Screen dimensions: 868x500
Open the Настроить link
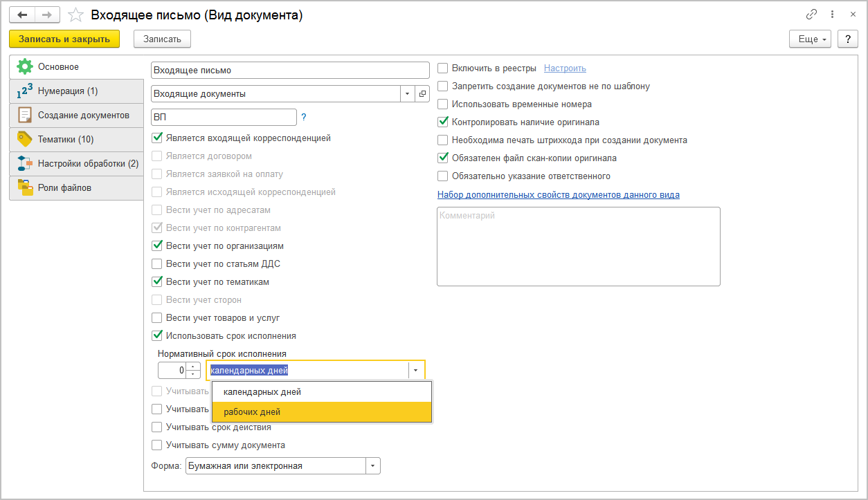[565, 68]
